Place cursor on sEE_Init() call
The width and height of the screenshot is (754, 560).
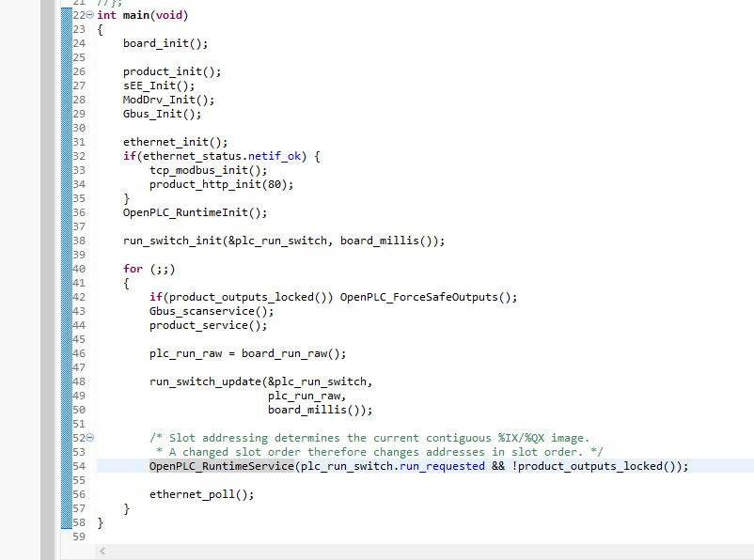click(x=159, y=86)
